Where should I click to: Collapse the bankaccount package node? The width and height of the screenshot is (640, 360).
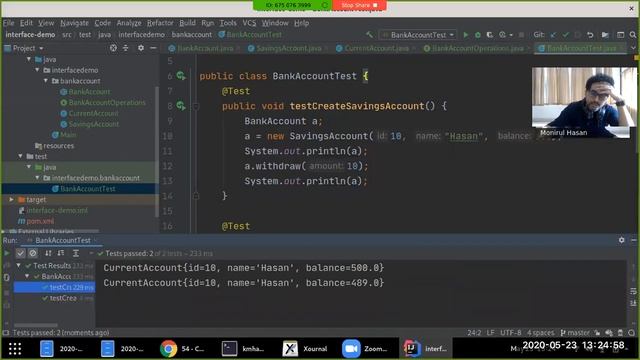click(46, 81)
